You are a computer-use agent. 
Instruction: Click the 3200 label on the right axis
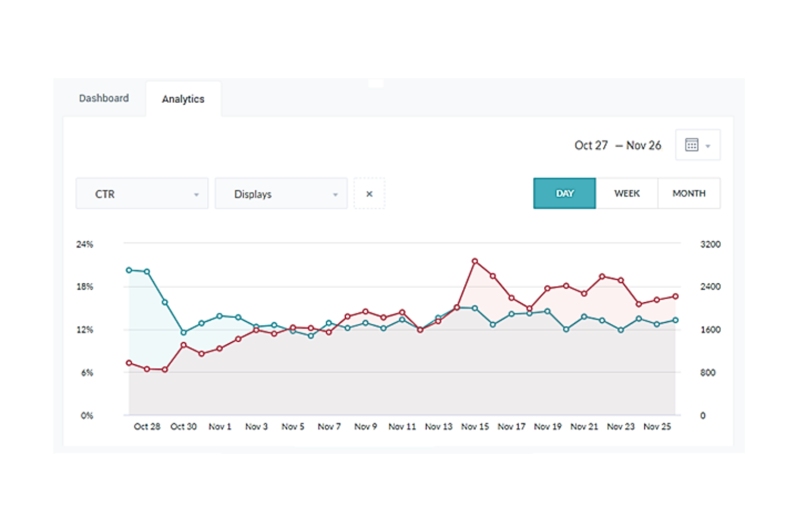tap(710, 244)
